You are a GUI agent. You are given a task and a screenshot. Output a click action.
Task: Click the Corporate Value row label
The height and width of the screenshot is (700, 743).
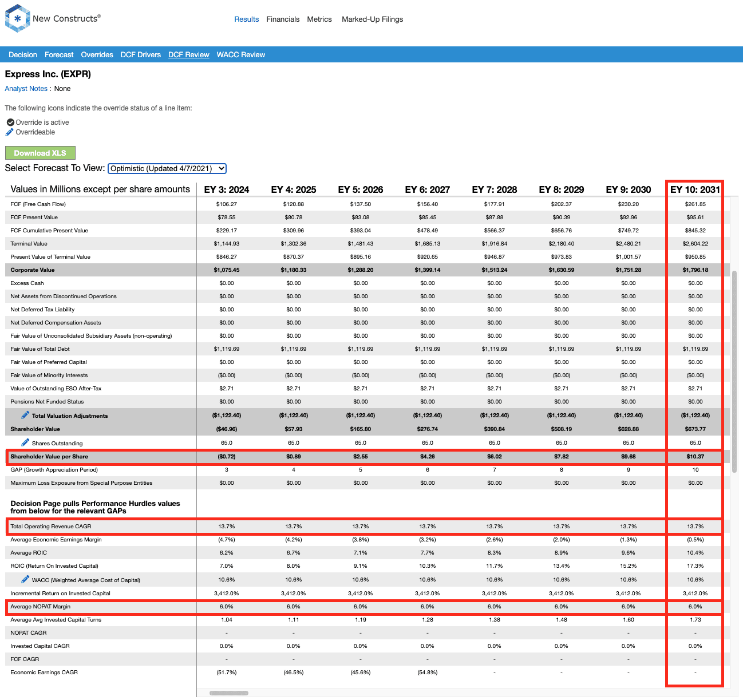coord(33,270)
